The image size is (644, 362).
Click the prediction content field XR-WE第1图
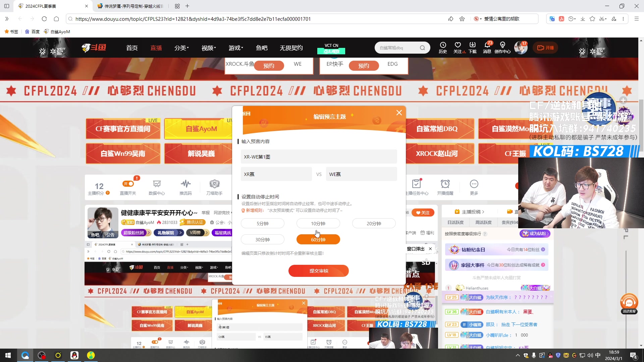tap(319, 157)
